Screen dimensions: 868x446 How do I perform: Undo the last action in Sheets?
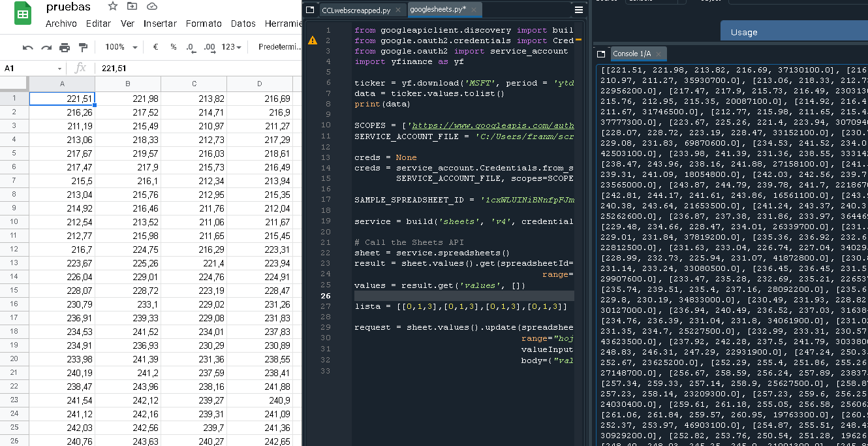27,47
